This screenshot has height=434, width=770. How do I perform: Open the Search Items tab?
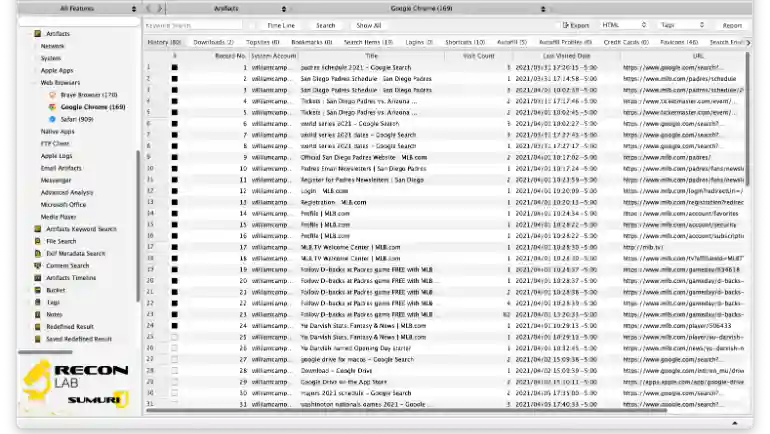pos(368,42)
